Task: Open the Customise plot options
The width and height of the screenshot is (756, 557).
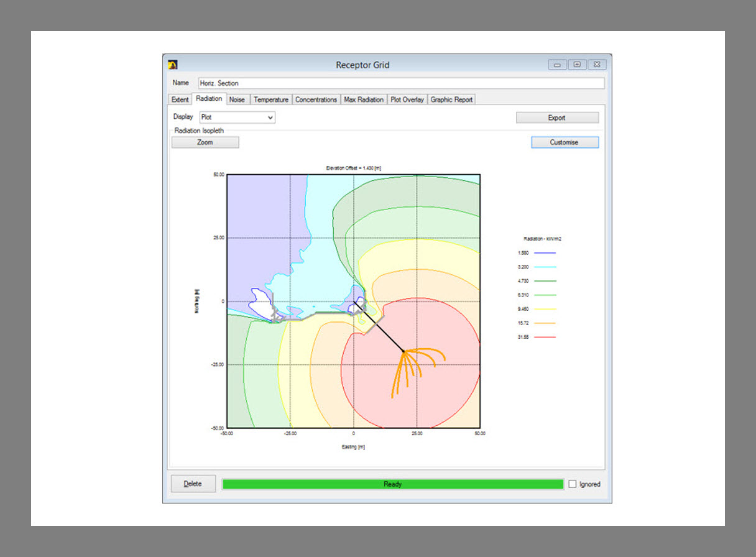Action: [565, 142]
